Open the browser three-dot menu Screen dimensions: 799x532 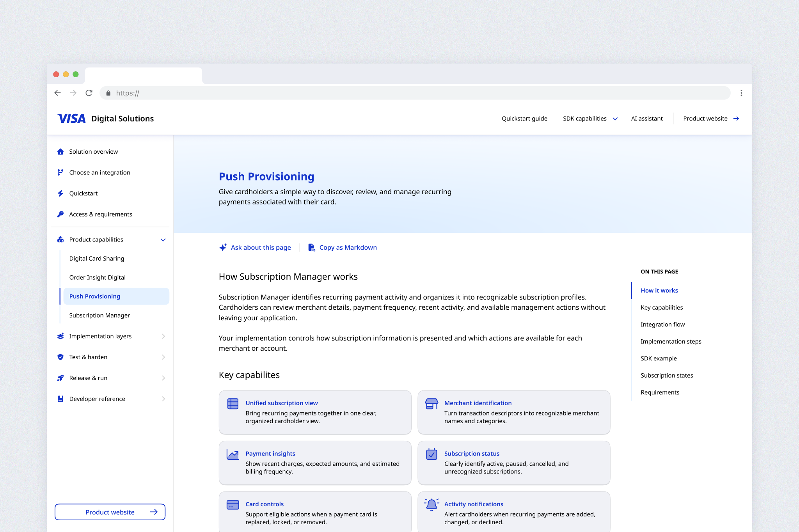pos(741,93)
